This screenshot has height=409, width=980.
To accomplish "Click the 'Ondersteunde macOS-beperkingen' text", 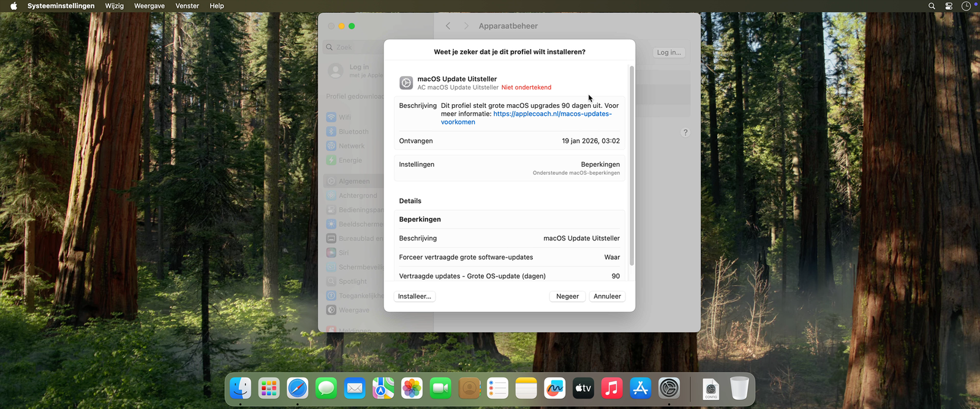I will pos(576,173).
